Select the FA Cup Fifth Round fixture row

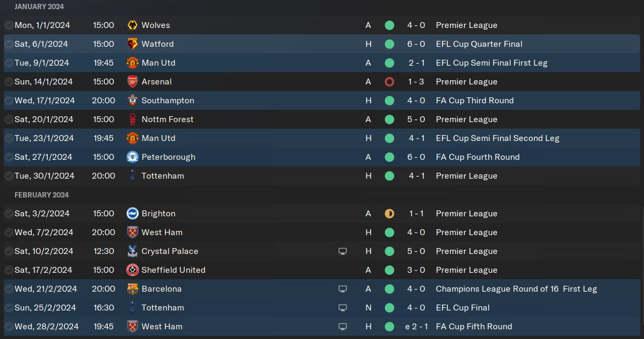coord(269,327)
